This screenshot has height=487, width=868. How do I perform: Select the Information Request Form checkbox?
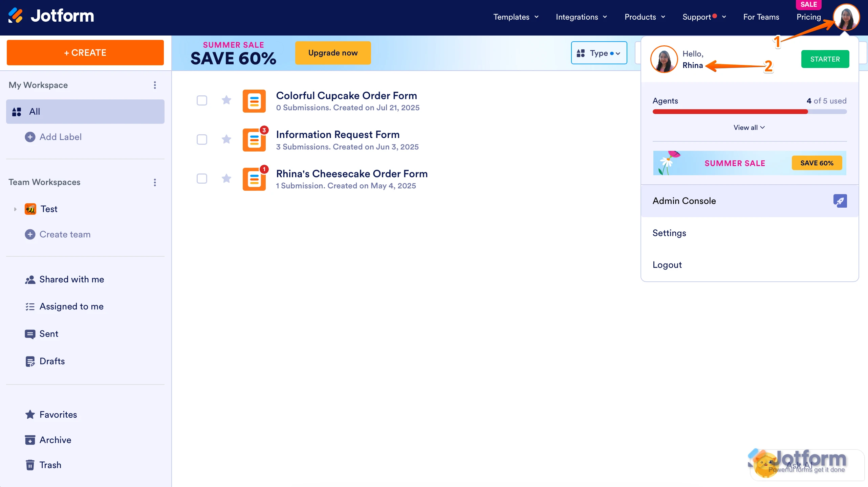[x=202, y=139]
